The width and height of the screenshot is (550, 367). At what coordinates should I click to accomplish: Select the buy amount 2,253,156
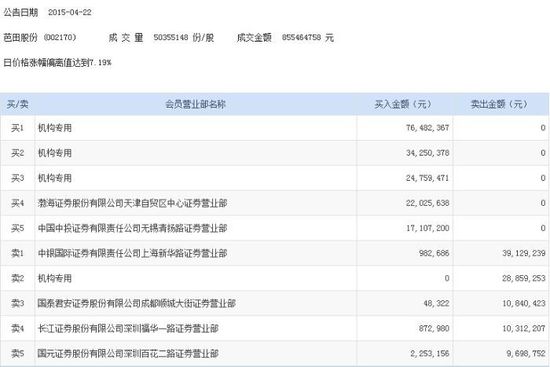[430, 354]
